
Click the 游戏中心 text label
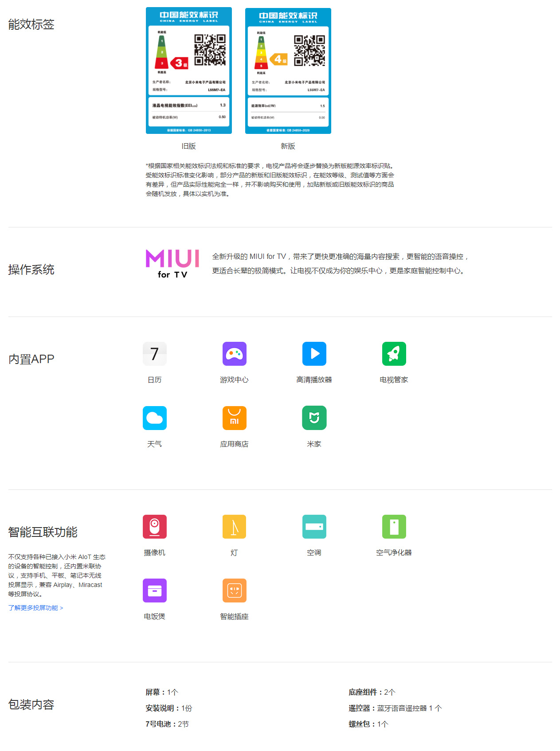tap(234, 380)
